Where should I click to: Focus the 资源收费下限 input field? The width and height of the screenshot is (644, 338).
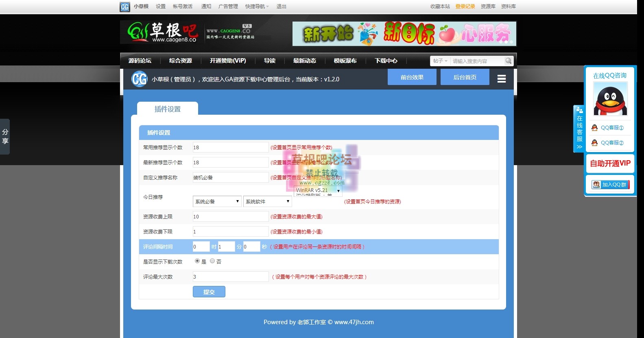[231, 231]
